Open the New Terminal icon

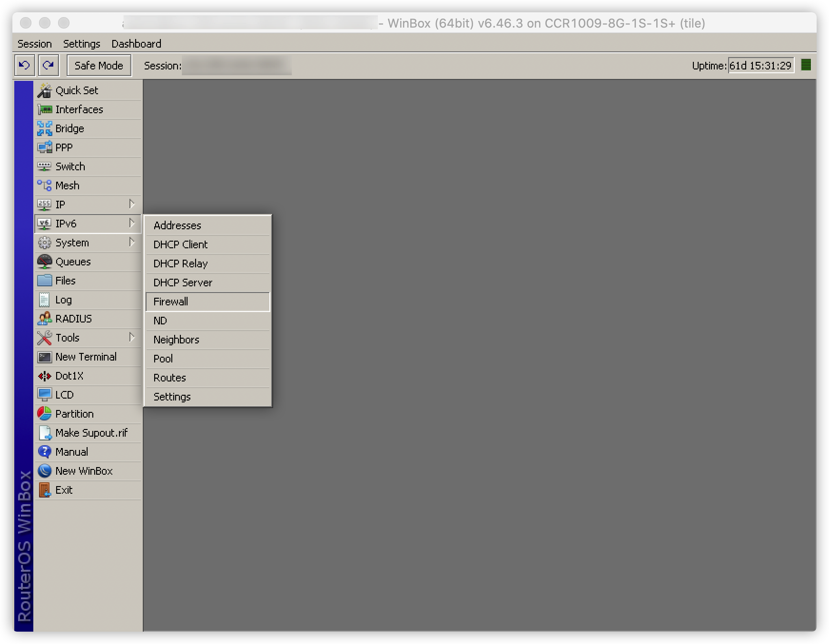pyautogui.click(x=44, y=357)
